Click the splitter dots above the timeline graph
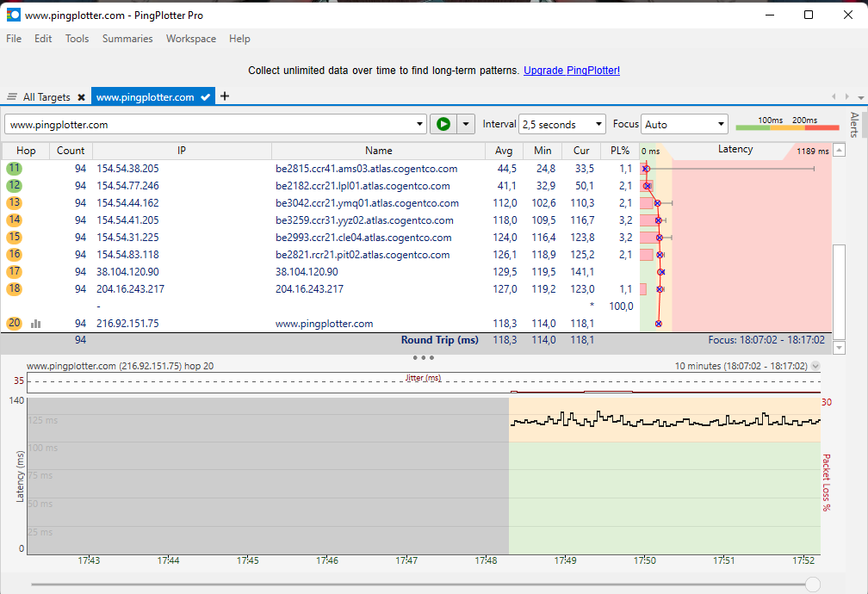The width and height of the screenshot is (868, 594). pyautogui.click(x=423, y=357)
